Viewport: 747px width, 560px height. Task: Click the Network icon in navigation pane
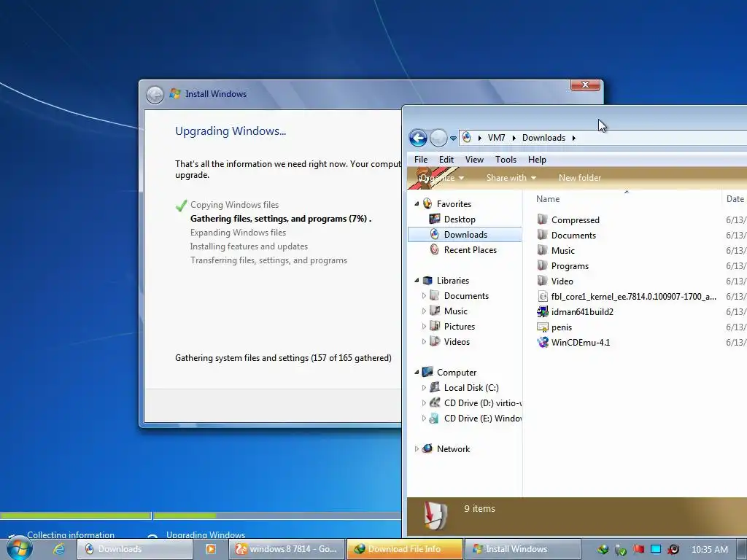(x=427, y=448)
